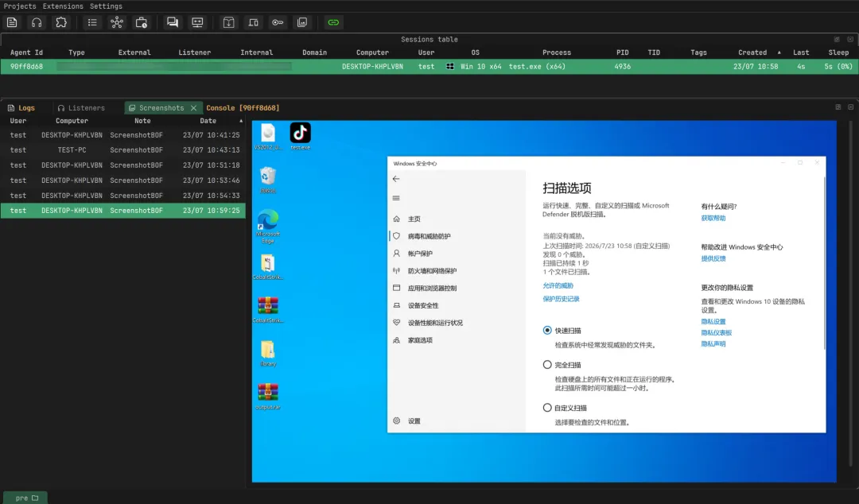Image resolution: width=859 pixels, height=504 pixels.
Task: Select screenshot entry dated 23/07 10:51:18
Action: (122, 165)
